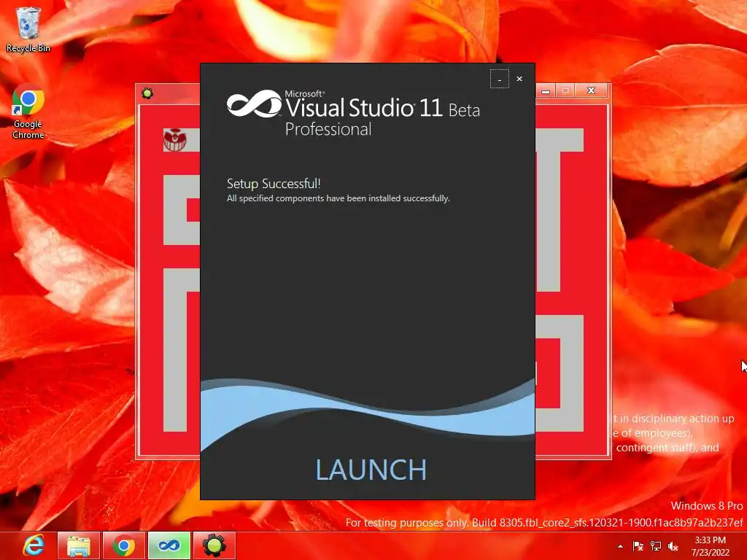747x560 pixels.
Task: Minimize the red background window
Action: pyautogui.click(x=546, y=90)
